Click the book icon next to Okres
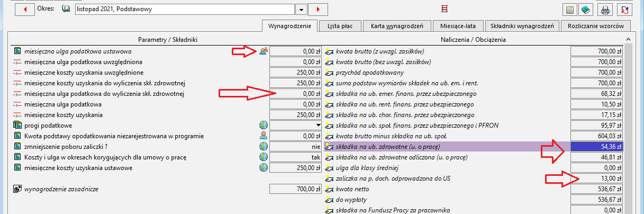 pyautogui.click(x=66, y=9)
